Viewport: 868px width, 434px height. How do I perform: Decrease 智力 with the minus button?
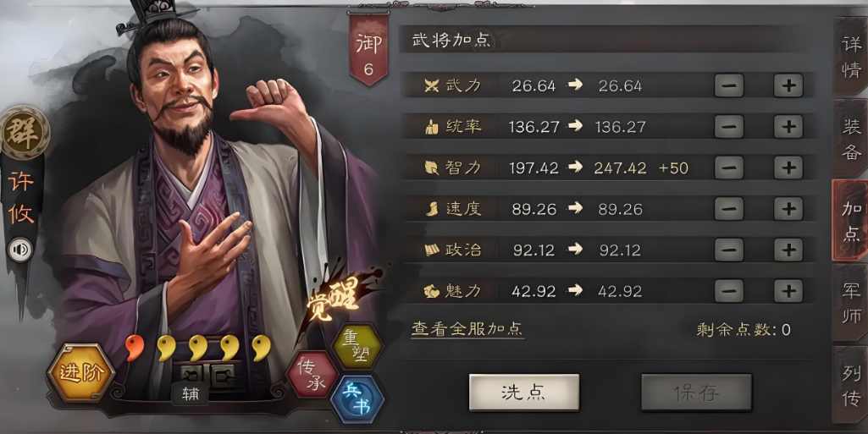click(729, 168)
